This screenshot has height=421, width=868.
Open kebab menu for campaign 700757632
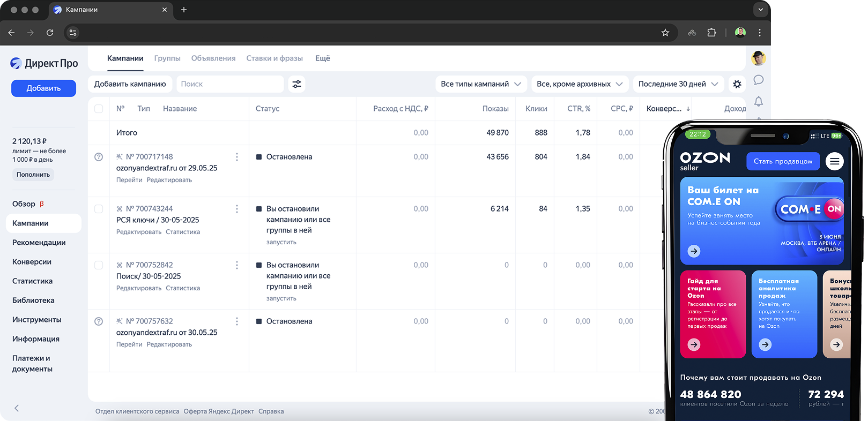tap(237, 321)
